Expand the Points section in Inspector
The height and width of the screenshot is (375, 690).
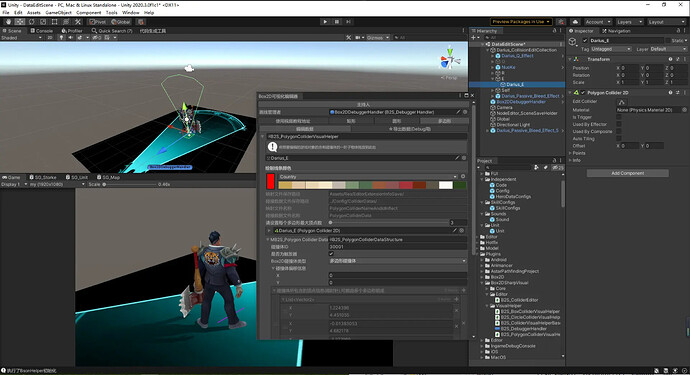click(579, 153)
